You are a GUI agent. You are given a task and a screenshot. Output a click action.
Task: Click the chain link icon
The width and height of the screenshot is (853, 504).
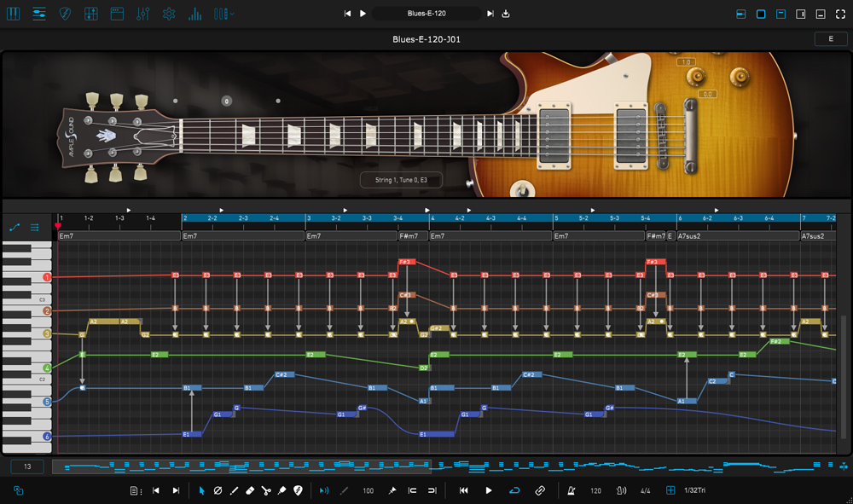point(540,490)
